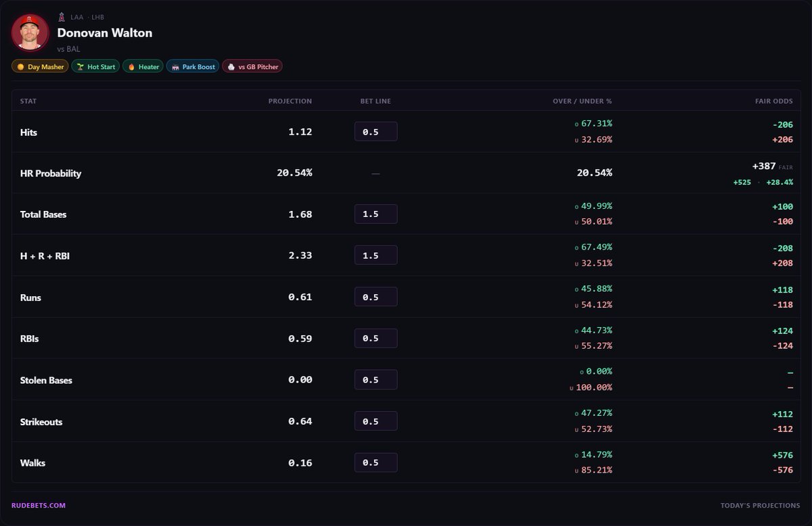Viewport: 812px width, 526px height.
Task: Edit the Stolen Bases bet line field
Action: click(x=376, y=379)
